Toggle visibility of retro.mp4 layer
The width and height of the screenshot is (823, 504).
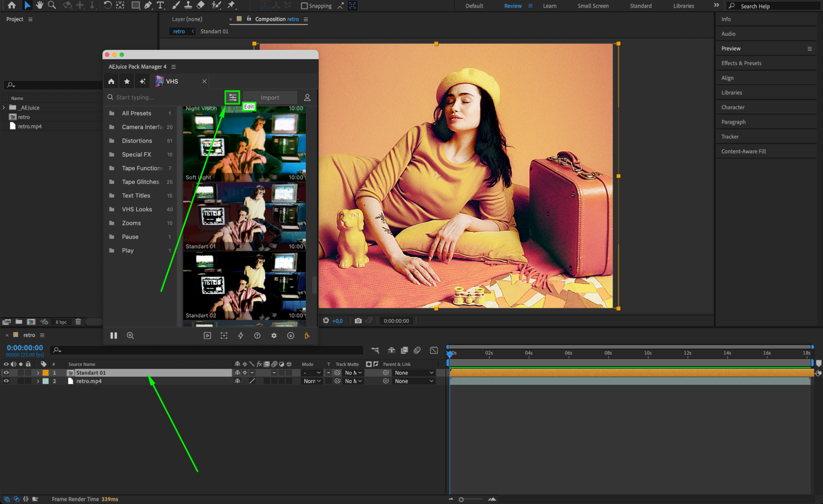(x=6, y=381)
